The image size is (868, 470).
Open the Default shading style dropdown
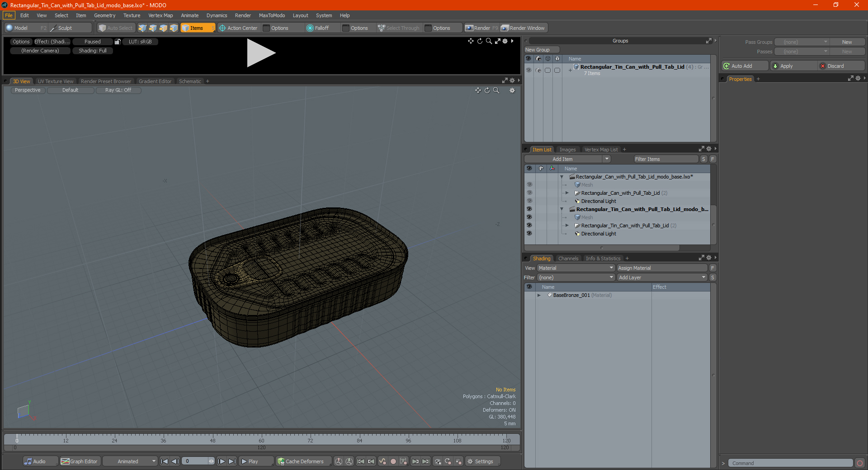pos(71,90)
